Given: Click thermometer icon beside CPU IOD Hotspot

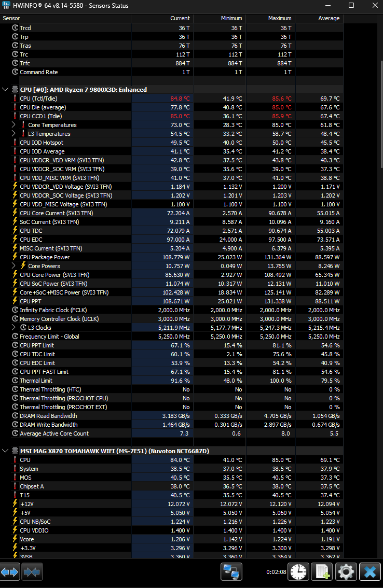Looking at the screenshot, I should pos(15,143).
